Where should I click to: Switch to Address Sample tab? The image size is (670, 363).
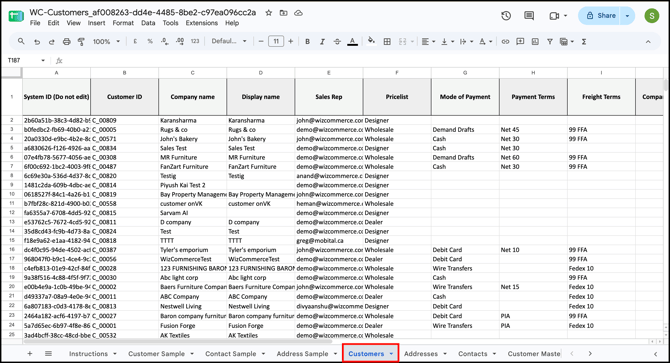point(302,354)
